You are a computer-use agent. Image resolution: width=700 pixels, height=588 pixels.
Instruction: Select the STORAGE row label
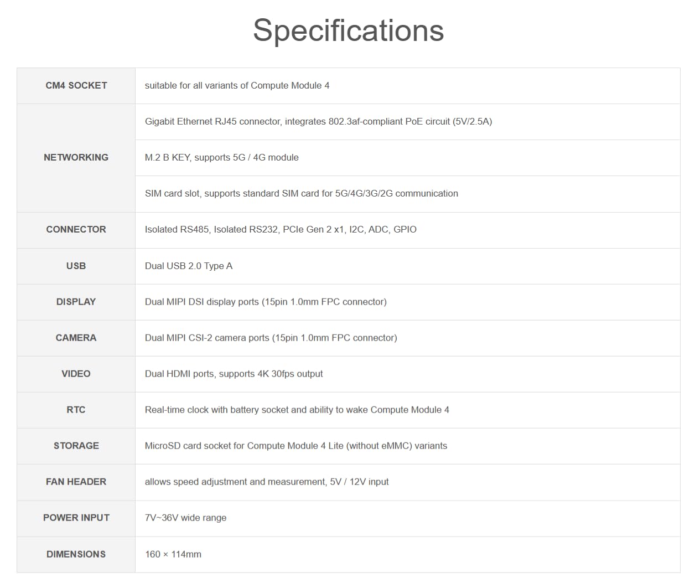point(76,446)
